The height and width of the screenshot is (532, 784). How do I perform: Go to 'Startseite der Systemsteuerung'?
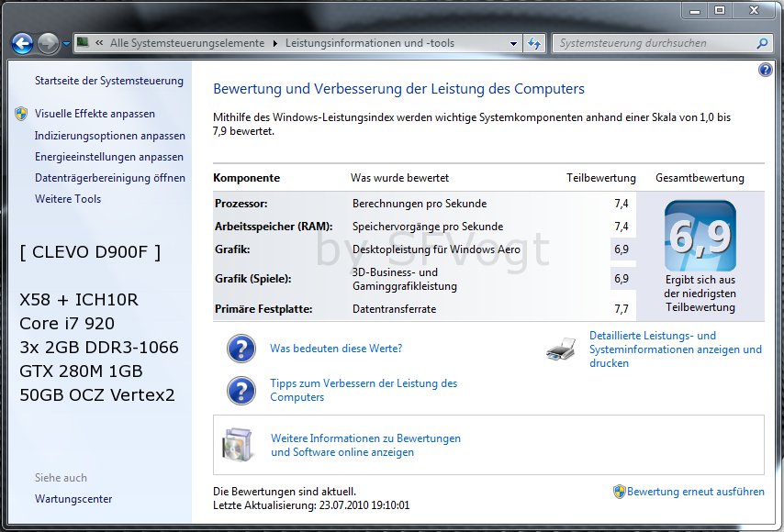(x=108, y=81)
